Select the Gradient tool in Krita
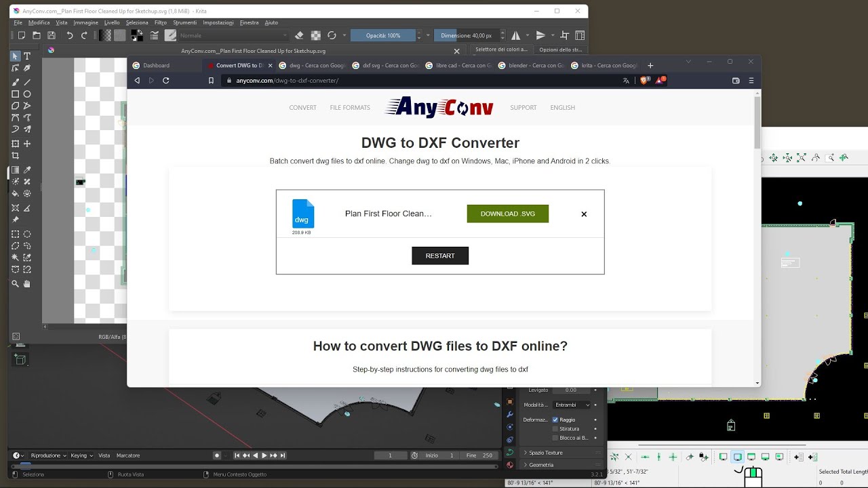The height and width of the screenshot is (488, 868). (16, 170)
